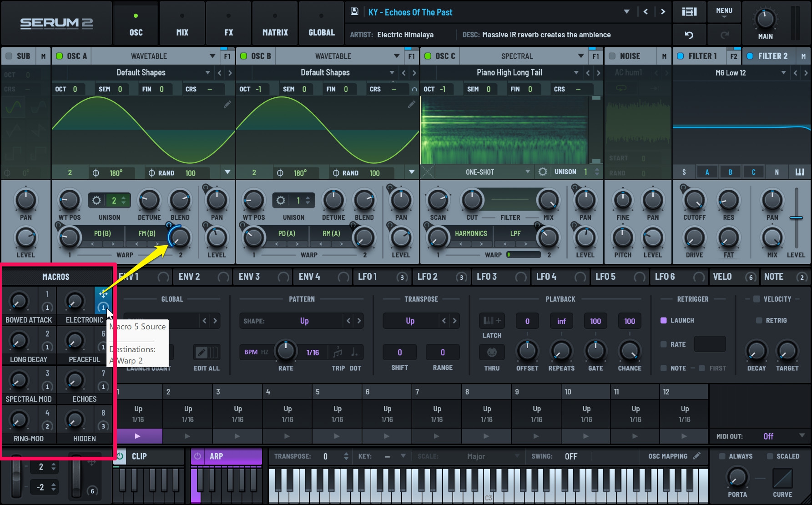Open the MATRIX tab
The width and height of the screenshot is (812, 505).
pyautogui.click(x=275, y=24)
